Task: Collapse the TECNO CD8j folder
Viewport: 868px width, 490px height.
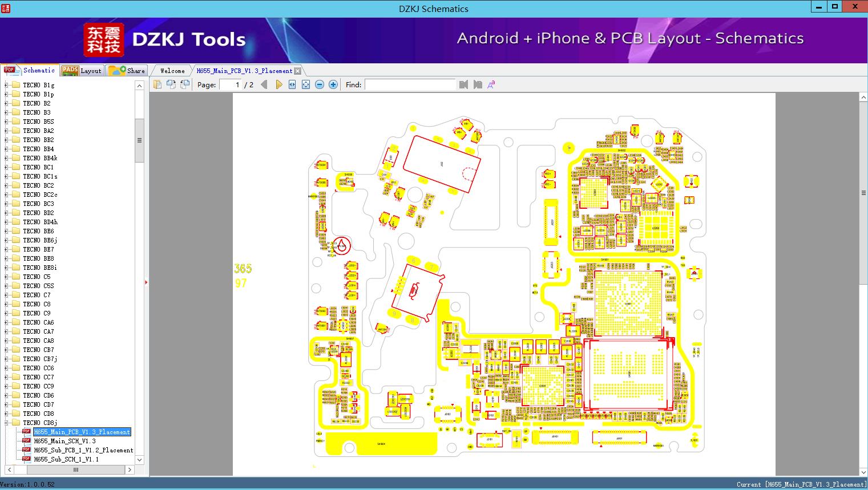Action: pos(6,423)
